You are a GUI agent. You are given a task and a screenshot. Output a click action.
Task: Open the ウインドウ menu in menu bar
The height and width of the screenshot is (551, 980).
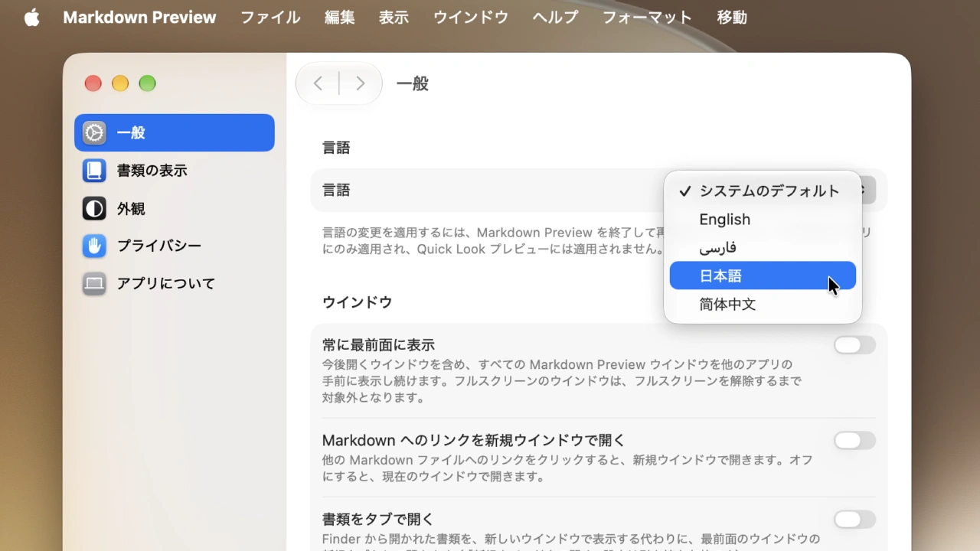point(471,17)
